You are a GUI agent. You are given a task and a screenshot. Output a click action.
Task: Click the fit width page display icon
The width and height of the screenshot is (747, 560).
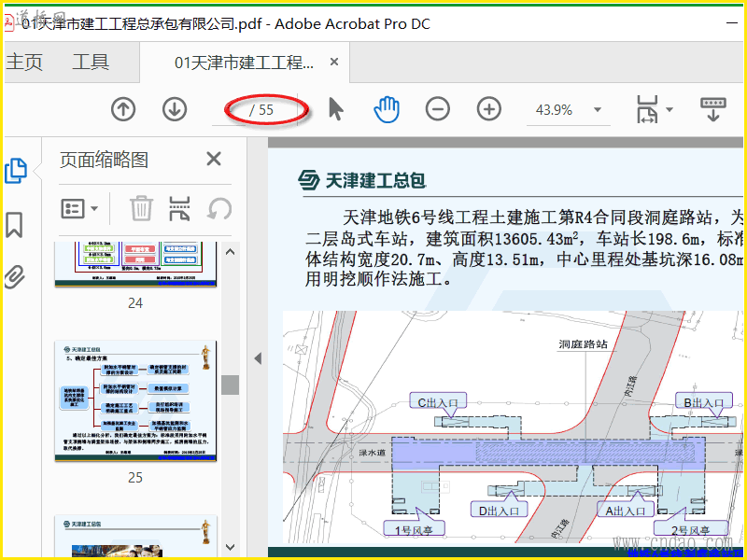point(647,109)
